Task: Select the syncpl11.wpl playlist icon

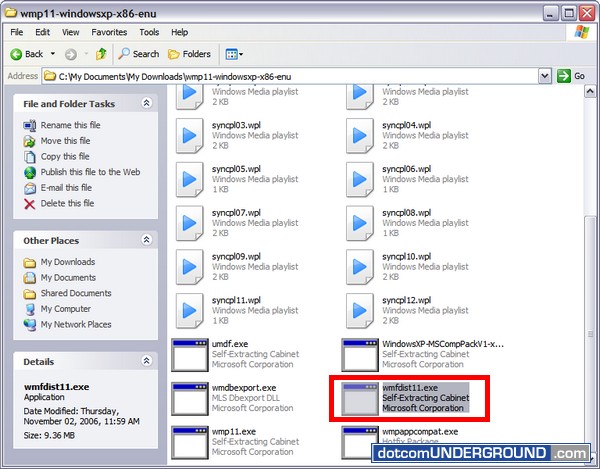Action: click(x=189, y=311)
